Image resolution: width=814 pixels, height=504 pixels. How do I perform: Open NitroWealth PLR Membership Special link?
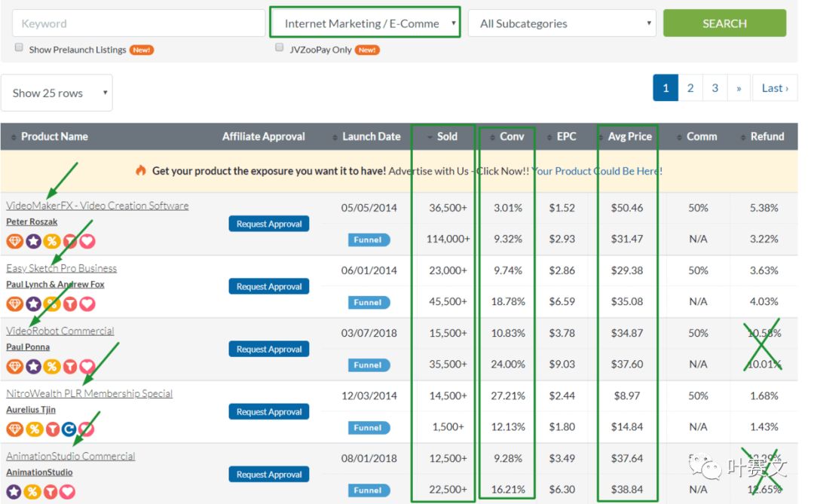click(x=89, y=393)
